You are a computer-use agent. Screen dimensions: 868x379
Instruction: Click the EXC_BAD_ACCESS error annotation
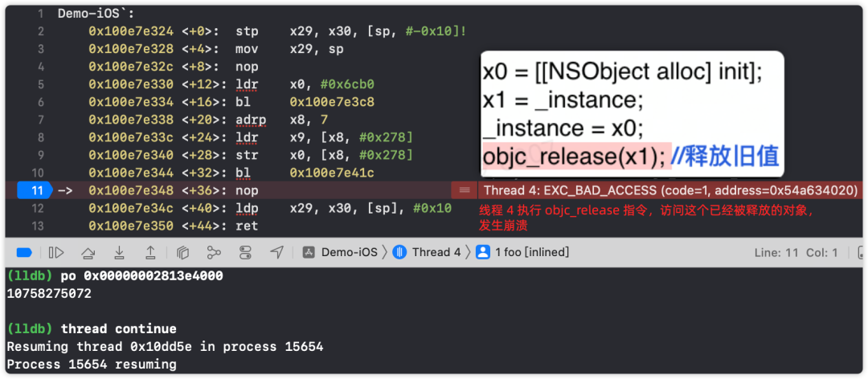click(x=671, y=190)
